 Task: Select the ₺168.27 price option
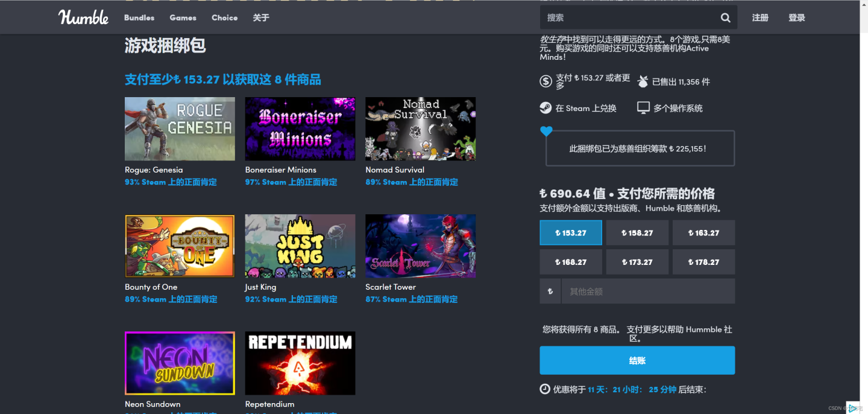click(571, 262)
